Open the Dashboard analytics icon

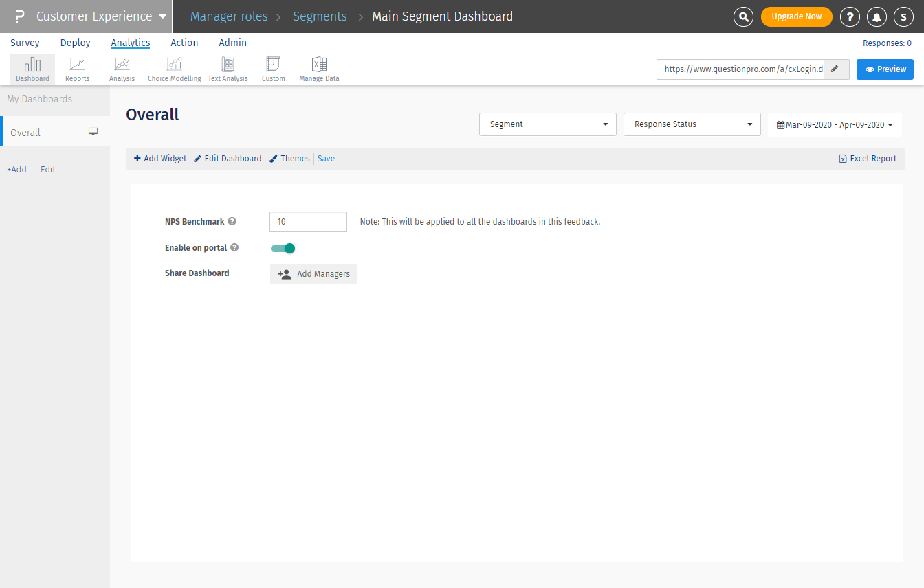[x=32, y=69]
